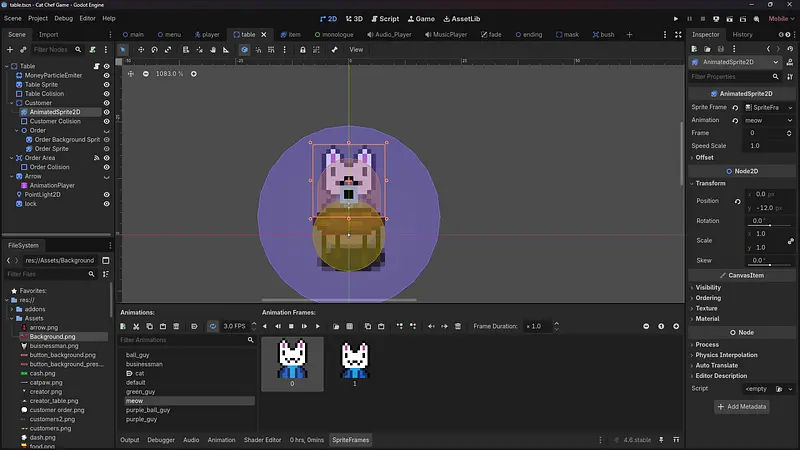Click the Rotate mode tool icon

[x=155, y=49]
